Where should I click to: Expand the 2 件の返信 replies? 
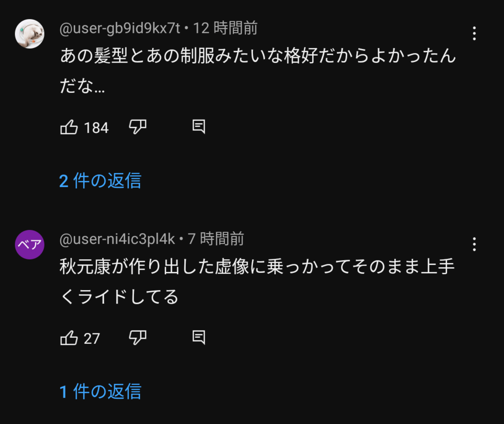point(100,181)
